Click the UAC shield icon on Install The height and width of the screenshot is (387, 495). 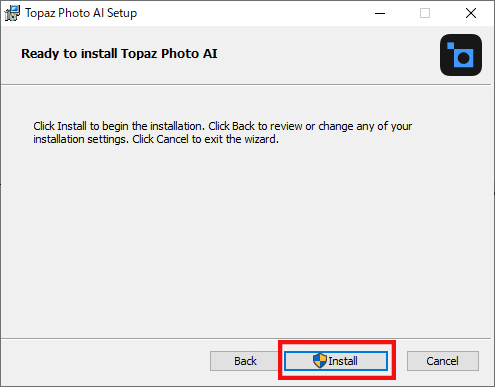320,361
